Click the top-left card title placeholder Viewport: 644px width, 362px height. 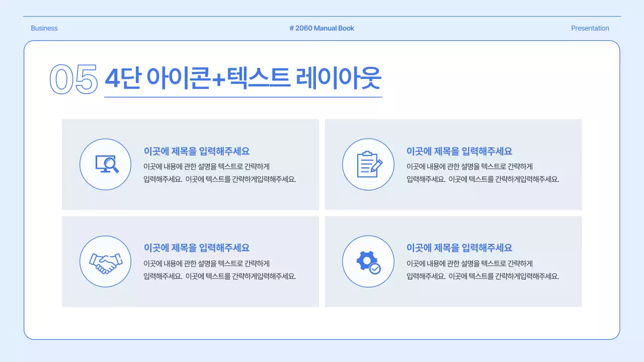click(x=197, y=151)
